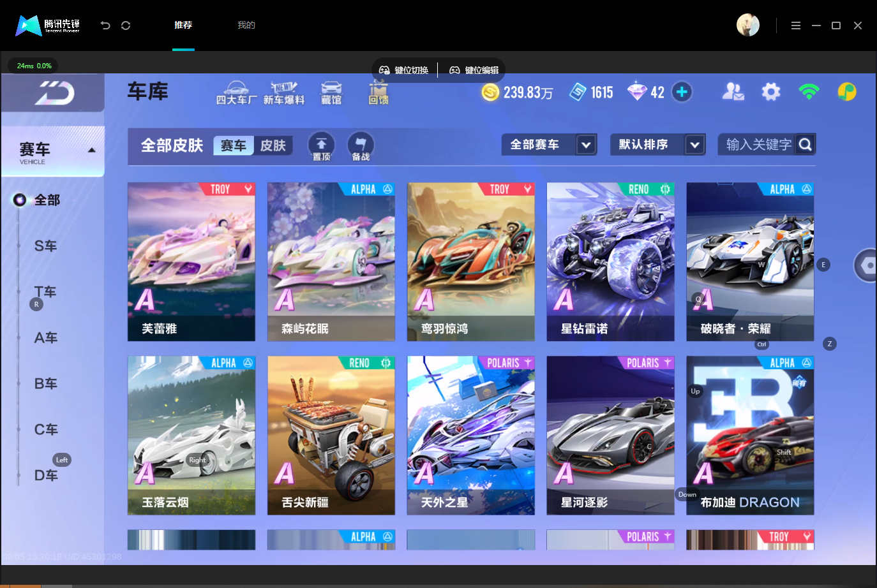Select the 星河逐影 car card

[x=611, y=436]
